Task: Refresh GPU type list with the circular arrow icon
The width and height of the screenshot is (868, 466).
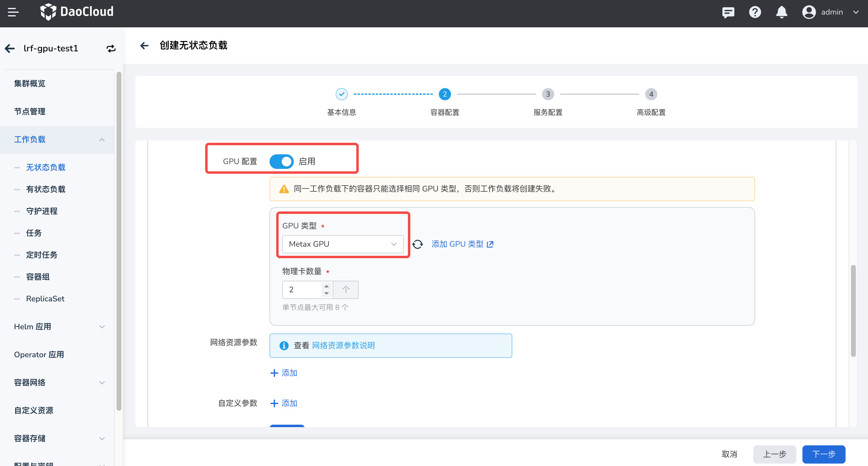Action: tap(418, 244)
